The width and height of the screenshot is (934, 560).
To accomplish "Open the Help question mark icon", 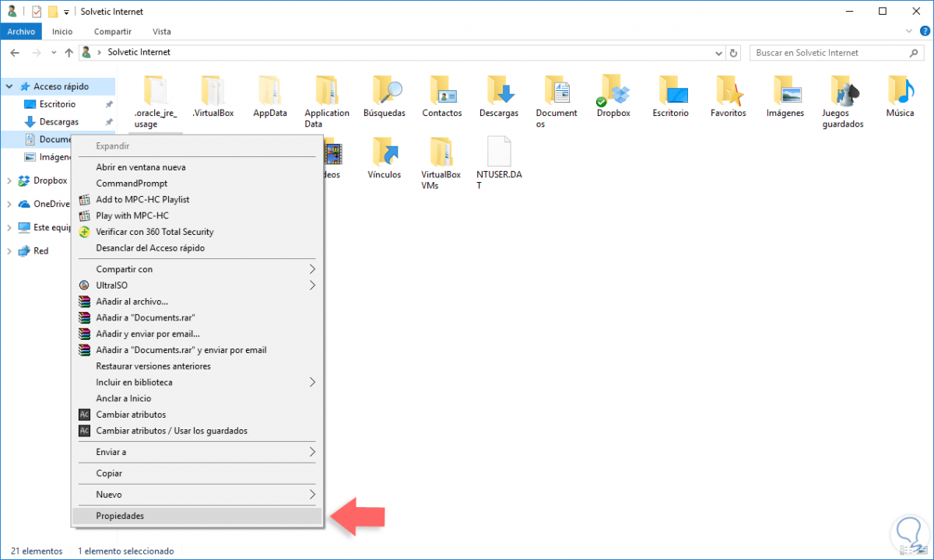I will tap(924, 31).
